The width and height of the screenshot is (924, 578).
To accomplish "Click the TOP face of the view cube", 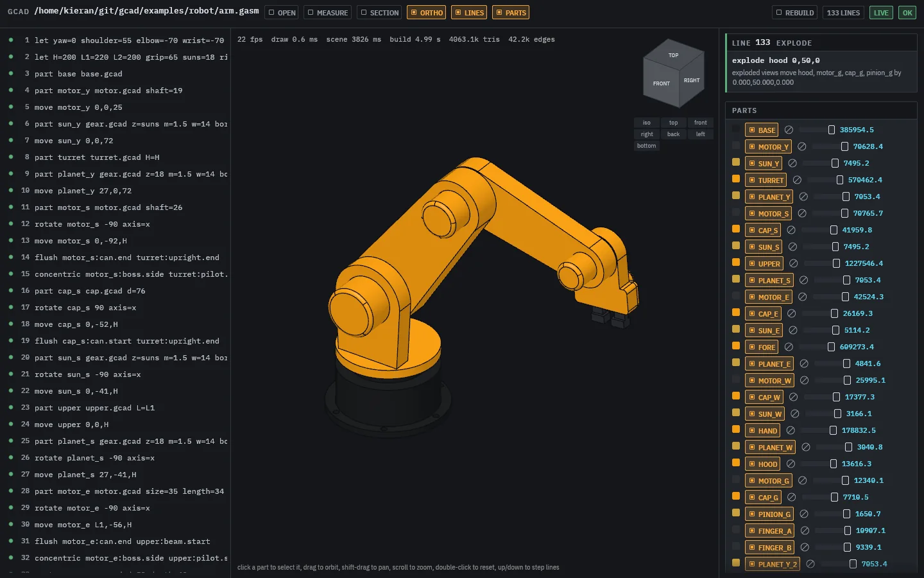I will (674, 55).
